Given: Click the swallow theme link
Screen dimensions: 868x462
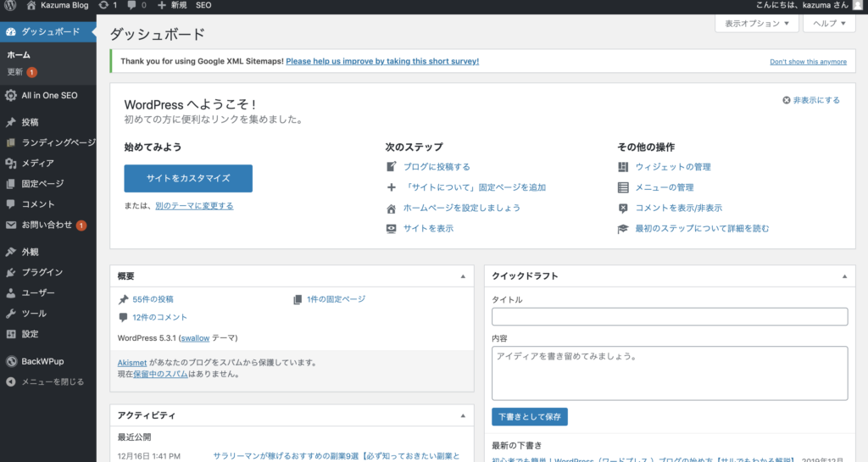Looking at the screenshot, I should coord(195,338).
